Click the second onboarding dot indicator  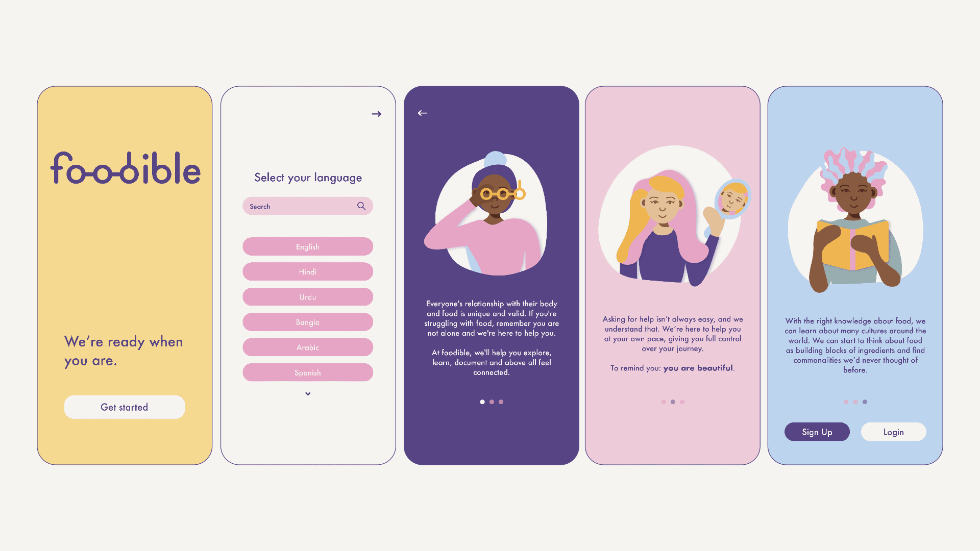[x=491, y=402]
